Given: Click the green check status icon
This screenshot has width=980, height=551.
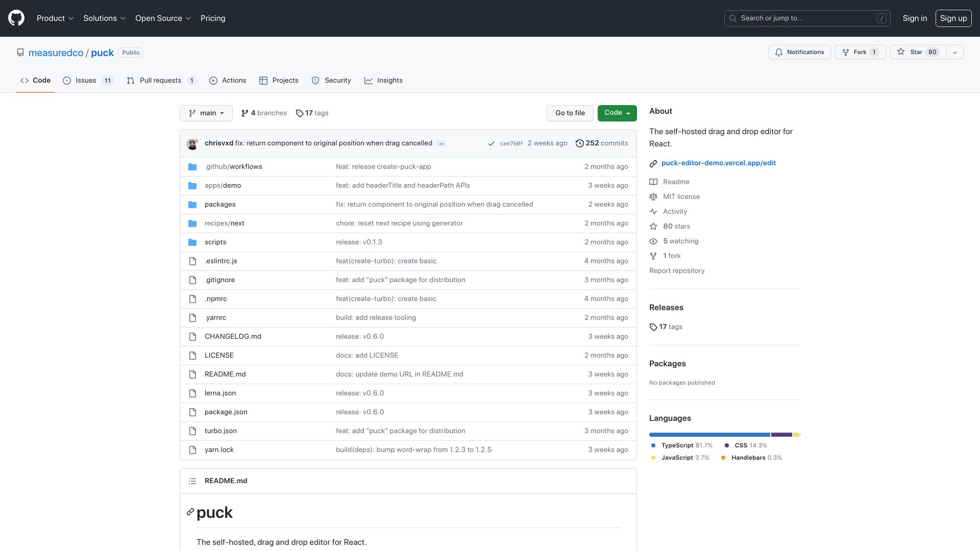Looking at the screenshot, I should coord(491,144).
